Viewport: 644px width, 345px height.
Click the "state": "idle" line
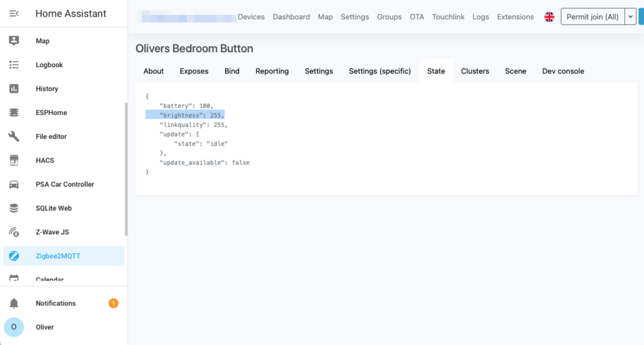point(201,143)
